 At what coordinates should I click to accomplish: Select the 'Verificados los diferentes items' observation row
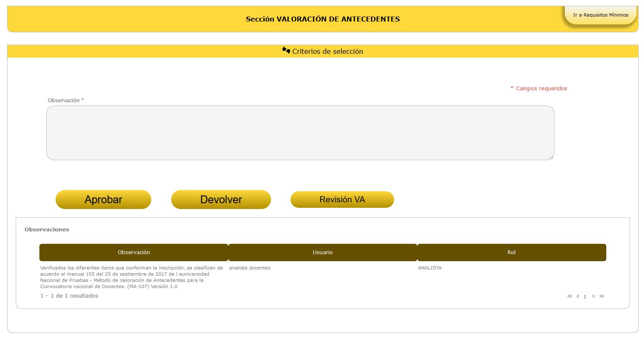tap(131, 277)
